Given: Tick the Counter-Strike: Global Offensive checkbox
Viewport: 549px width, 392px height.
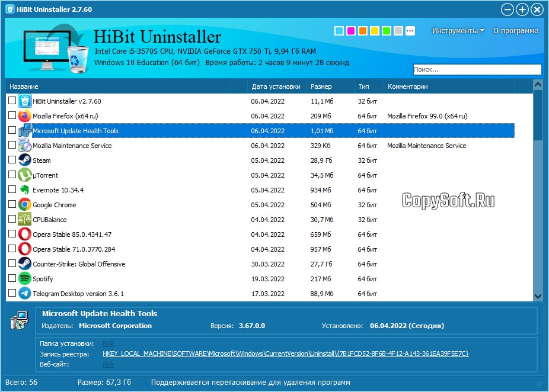Looking at the screenshot, I should (12, 263).
